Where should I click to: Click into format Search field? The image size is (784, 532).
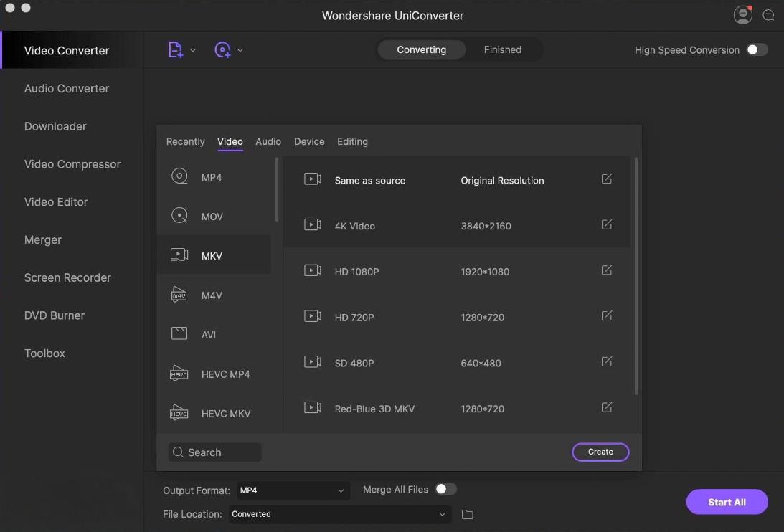tap(215, 452)
